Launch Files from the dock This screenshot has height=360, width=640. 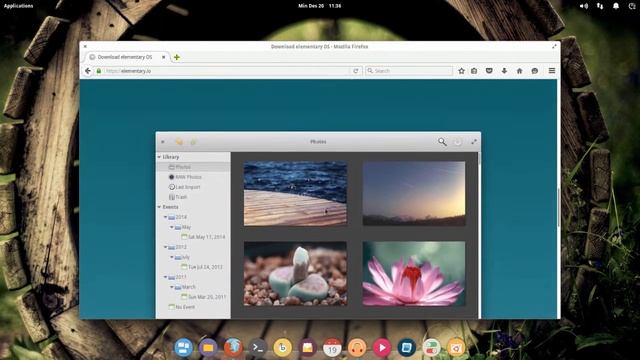208,348
